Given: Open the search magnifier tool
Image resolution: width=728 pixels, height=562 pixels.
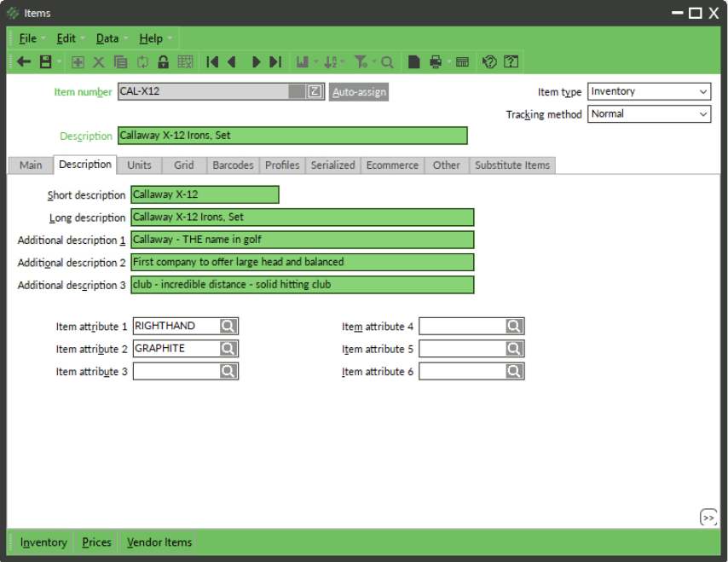Looking at the screenshot, I should click(x=385, y=61).
